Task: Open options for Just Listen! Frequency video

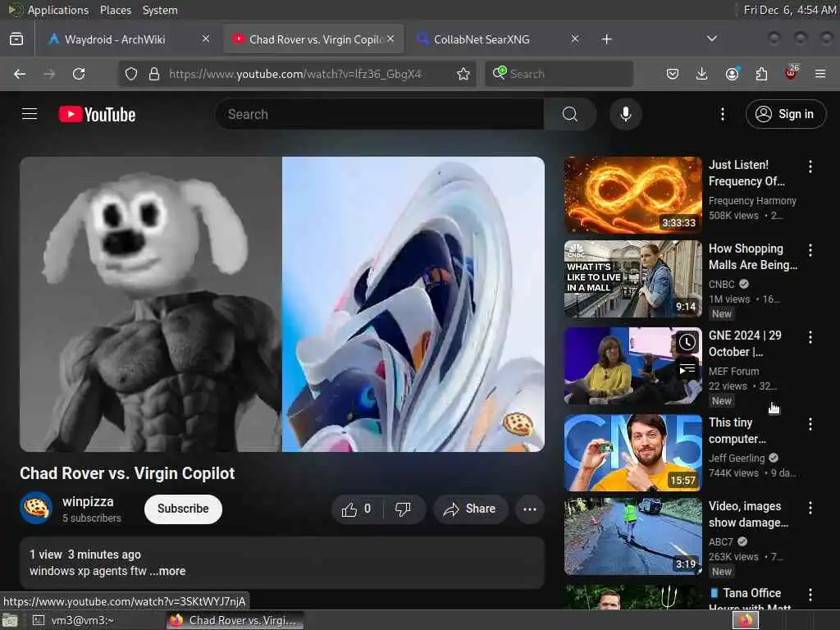Action: 810,167
